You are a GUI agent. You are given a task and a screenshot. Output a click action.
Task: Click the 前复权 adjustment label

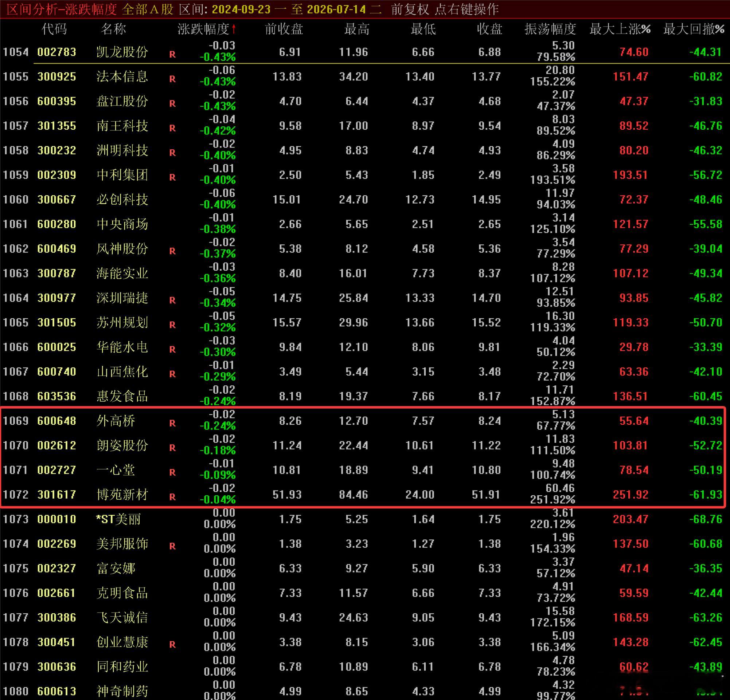click(410, 9)
